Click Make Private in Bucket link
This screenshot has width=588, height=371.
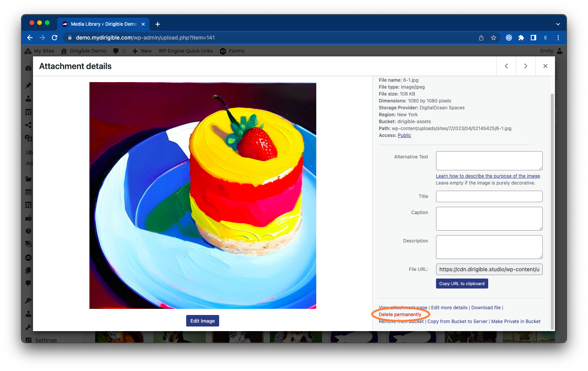pyautogui.click(x=516, y=322)
